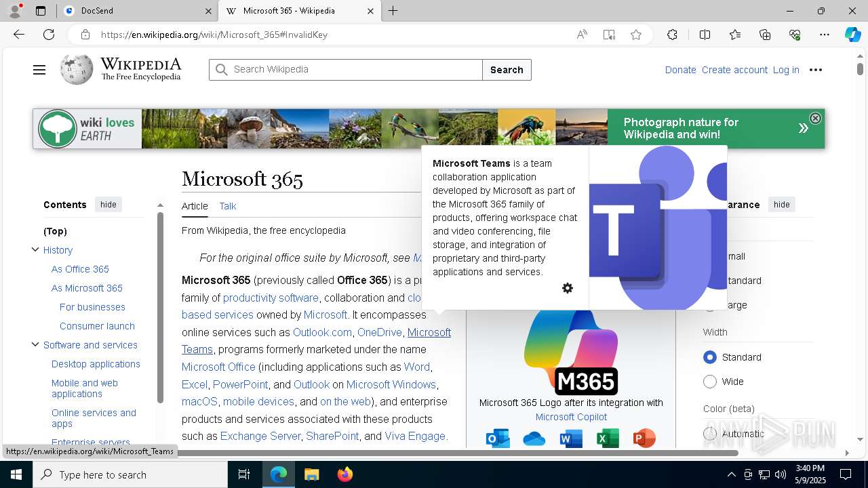868x488 pixels.
Task: Open Edge tab actions menu
Action: [x=41, y=11]
